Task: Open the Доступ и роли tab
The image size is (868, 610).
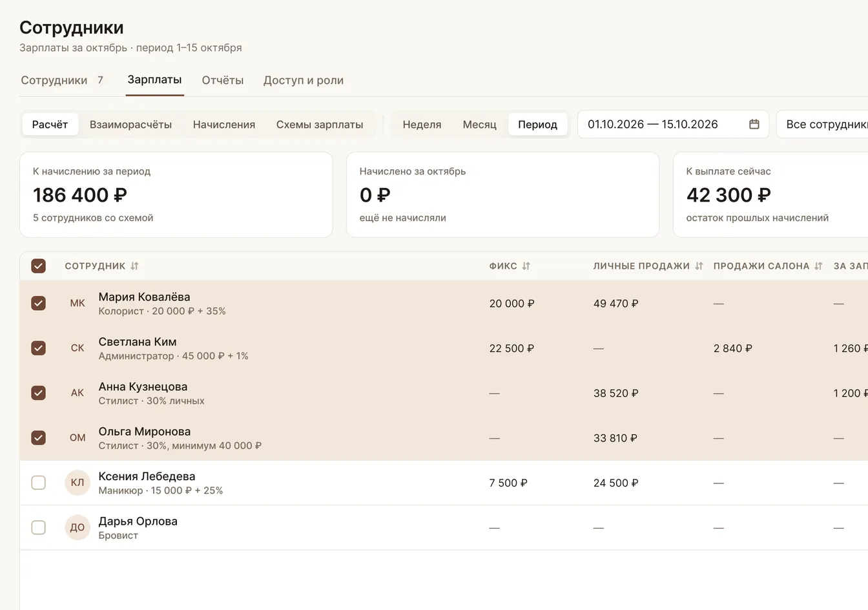Action: (x=304, y=80)
